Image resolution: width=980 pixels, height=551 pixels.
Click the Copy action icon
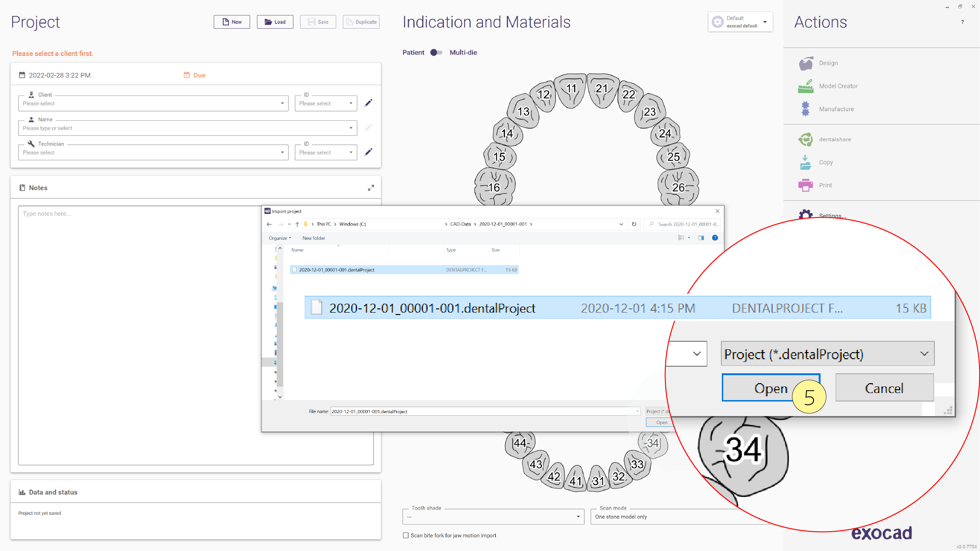pos(806,162)
